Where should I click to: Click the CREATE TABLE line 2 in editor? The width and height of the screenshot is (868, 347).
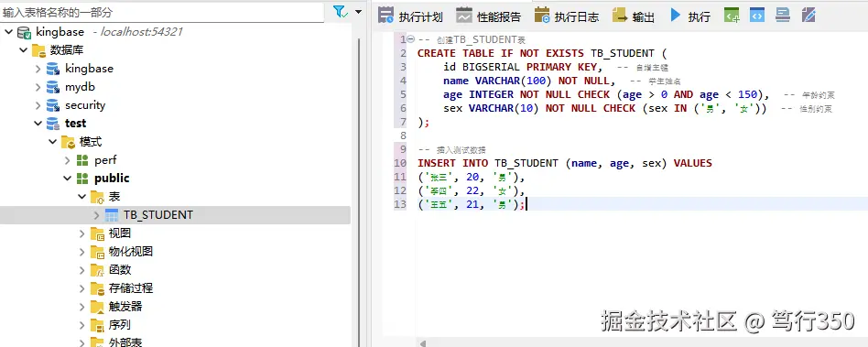542,53
